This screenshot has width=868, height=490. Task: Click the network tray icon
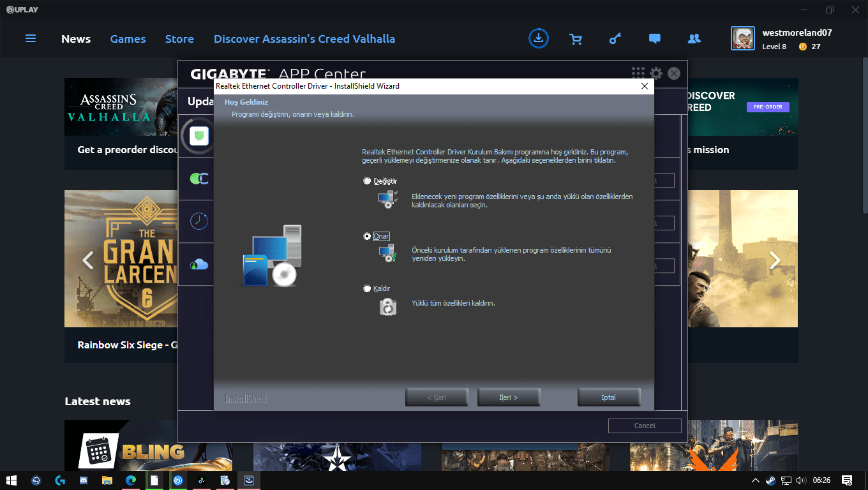[x=786, y=480]
